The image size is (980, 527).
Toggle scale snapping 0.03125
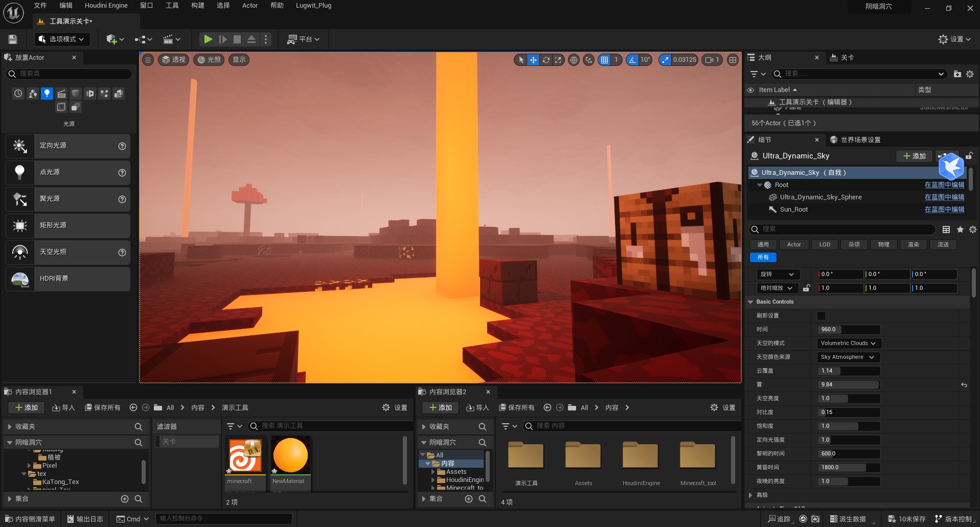tap(665, 60)
